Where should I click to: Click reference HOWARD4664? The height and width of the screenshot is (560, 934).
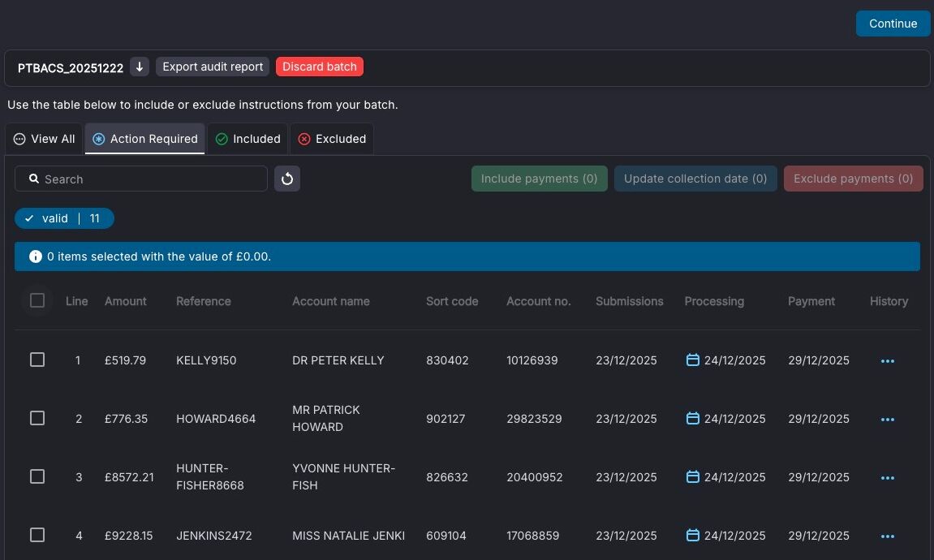[x=216, y=419]
